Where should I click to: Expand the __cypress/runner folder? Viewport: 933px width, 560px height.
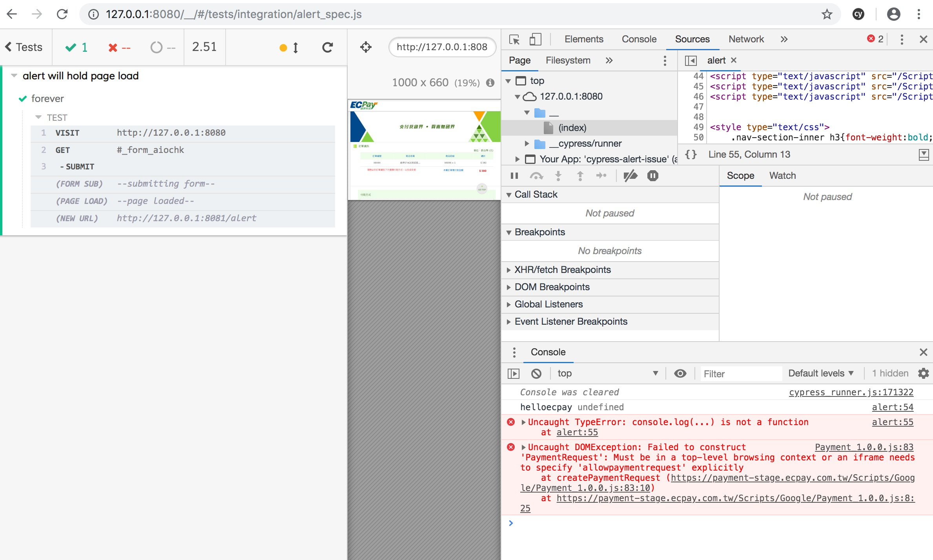527,144
